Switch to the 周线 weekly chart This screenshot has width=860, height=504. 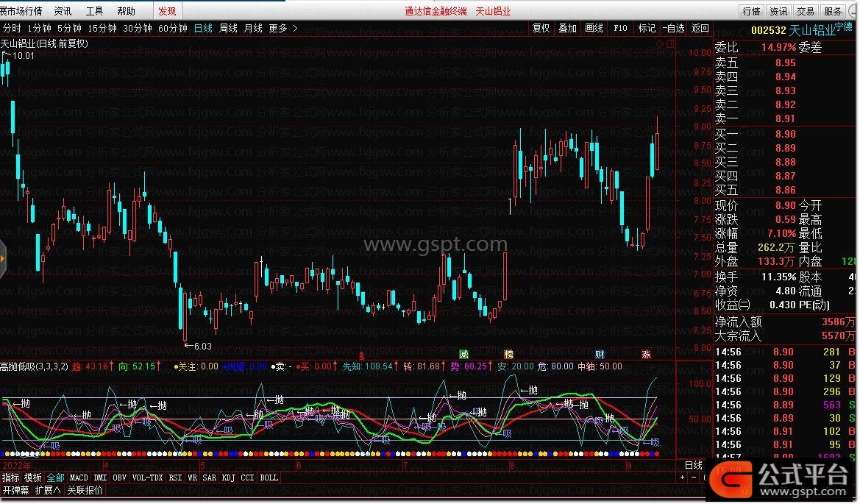pyautogui.click(x=228, y=28)
